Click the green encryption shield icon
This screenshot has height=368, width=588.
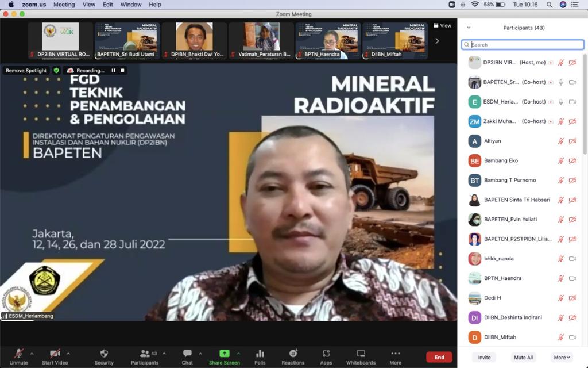point(56,70)
